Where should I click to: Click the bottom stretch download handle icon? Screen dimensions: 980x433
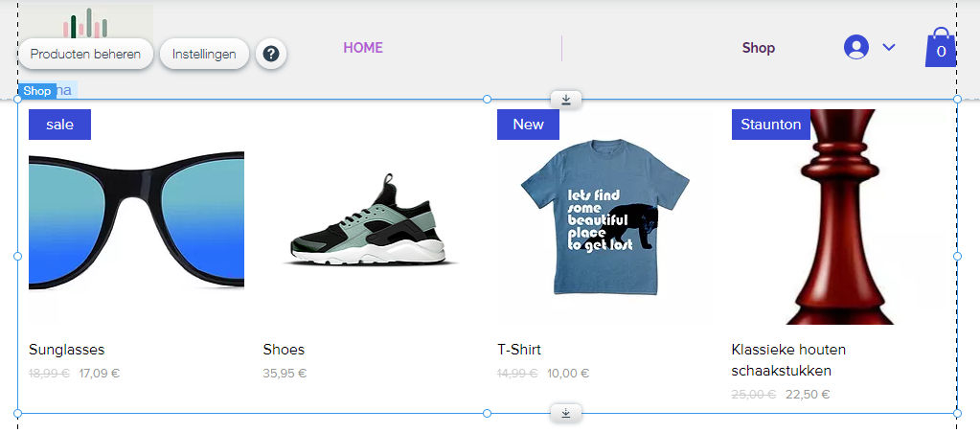click(566, 413)
